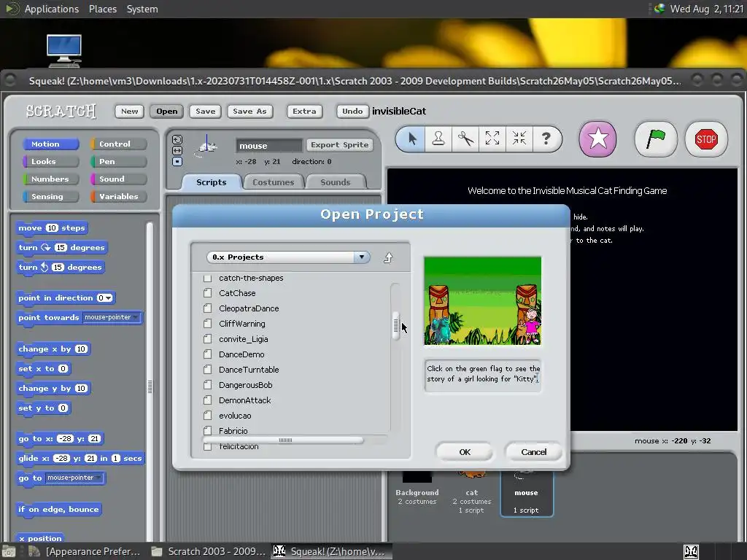Click the project description text box
This screenshot has width=747, height=560.
click(x=483, y=376)
